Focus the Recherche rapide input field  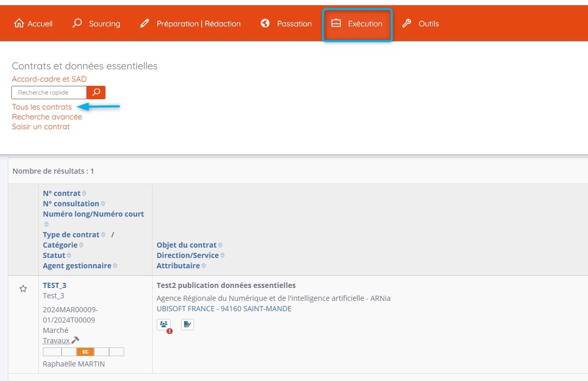point(49,93)
